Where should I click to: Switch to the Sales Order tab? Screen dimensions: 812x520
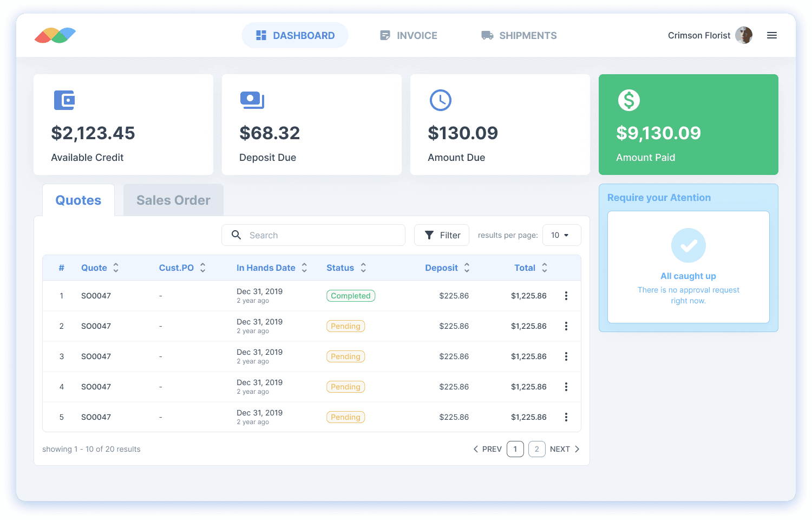pyautogui.click(x=173, y=200)
